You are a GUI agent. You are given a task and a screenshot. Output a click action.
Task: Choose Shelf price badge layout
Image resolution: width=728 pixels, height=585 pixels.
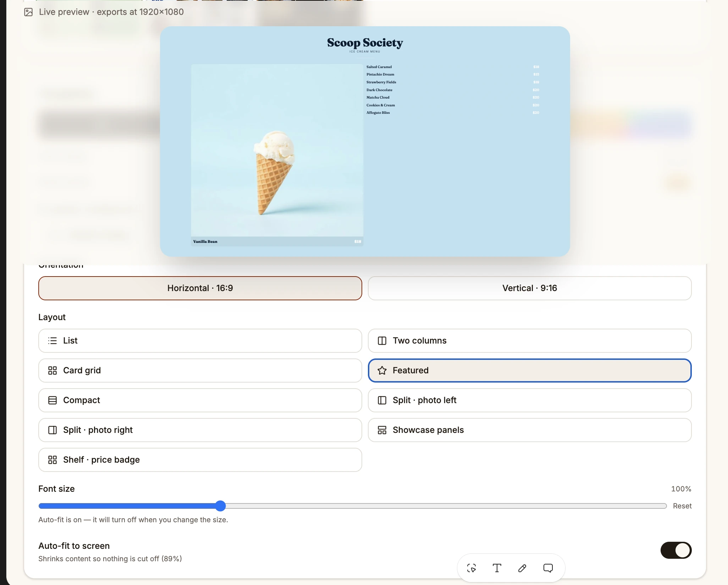click(x=200, y=459)
